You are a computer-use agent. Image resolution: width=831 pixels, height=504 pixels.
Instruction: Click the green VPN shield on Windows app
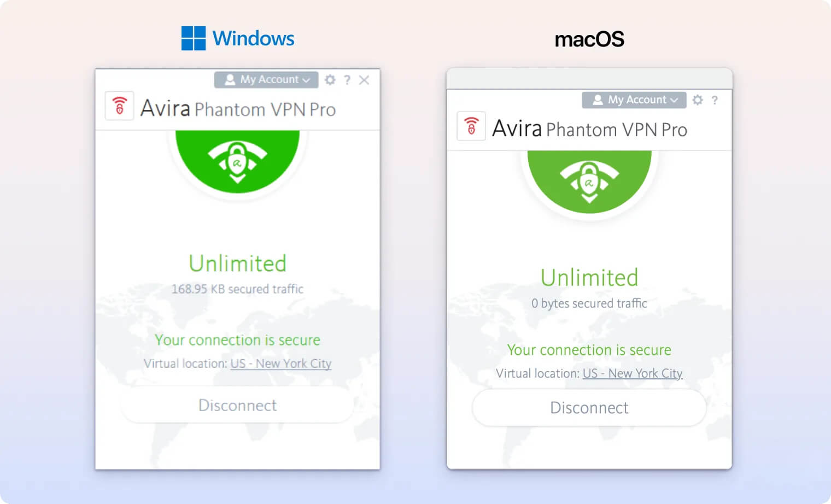point(237,161)
